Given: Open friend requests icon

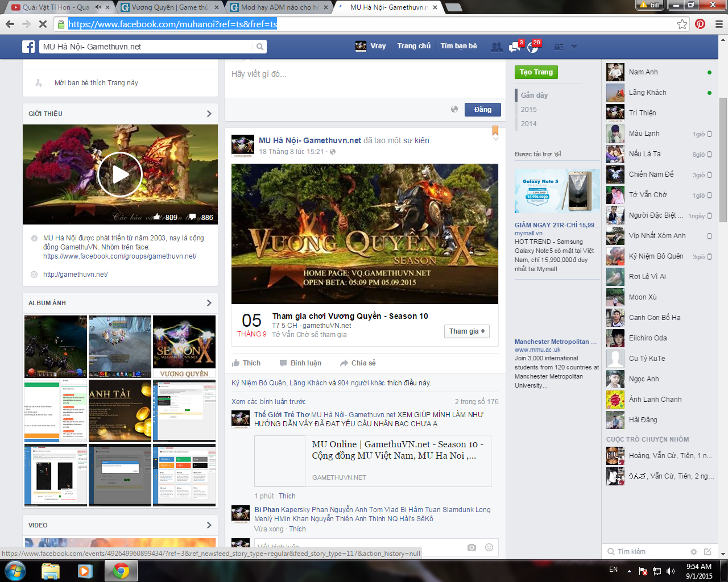Looking at the screenshot, I should tap(497, 47).
